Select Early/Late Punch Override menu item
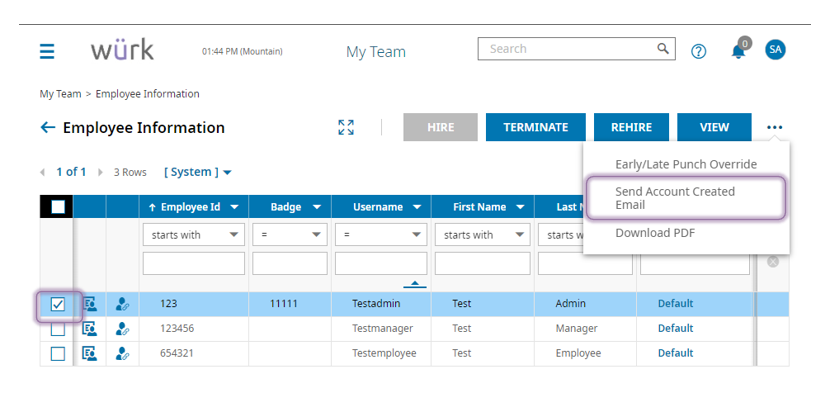This screenshot has width=827, height=418. pyautogui.click(x=686, y=164)
